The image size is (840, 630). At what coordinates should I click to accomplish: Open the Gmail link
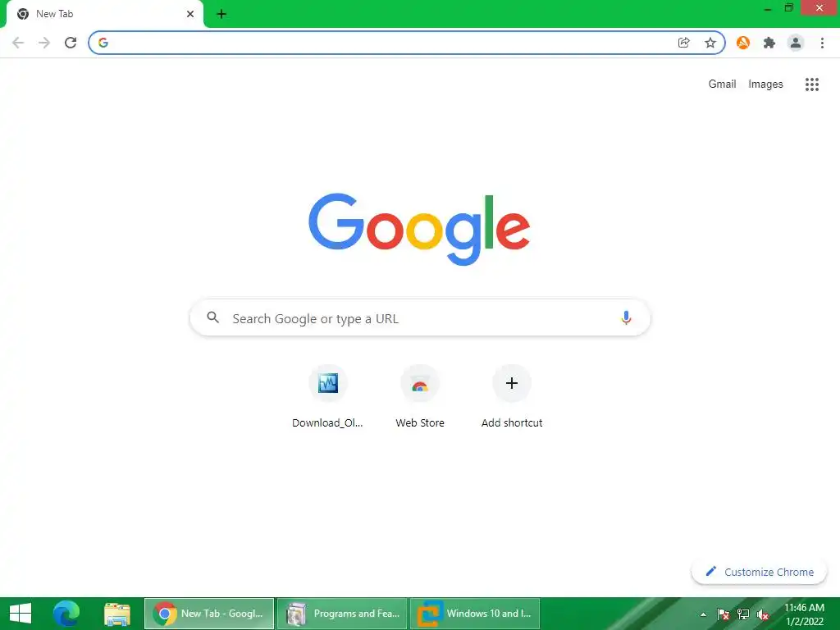[x=722, y=84]
